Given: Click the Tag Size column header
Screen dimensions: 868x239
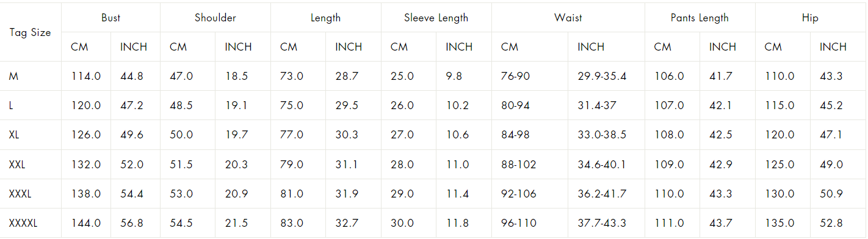Looking at the screenshot, I should click(x=31, y=32).
